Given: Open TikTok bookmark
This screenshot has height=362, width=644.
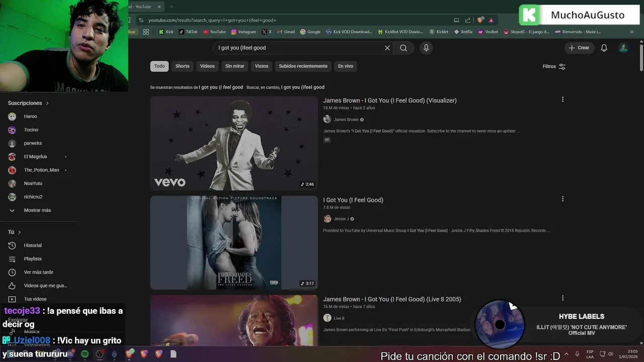Looking at the screenshot, I should [x=188, y=32].
